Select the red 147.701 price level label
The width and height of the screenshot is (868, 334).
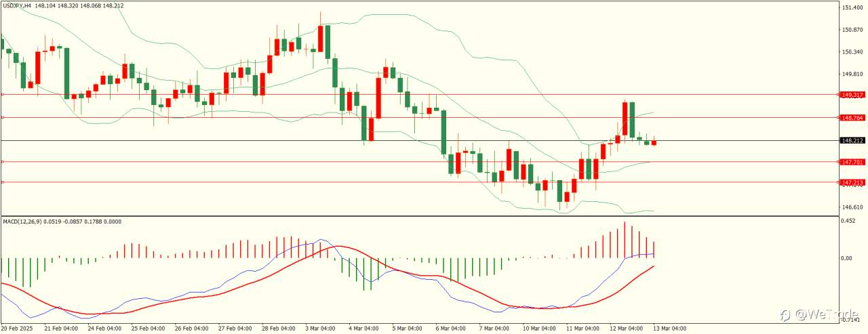[852, 162]
